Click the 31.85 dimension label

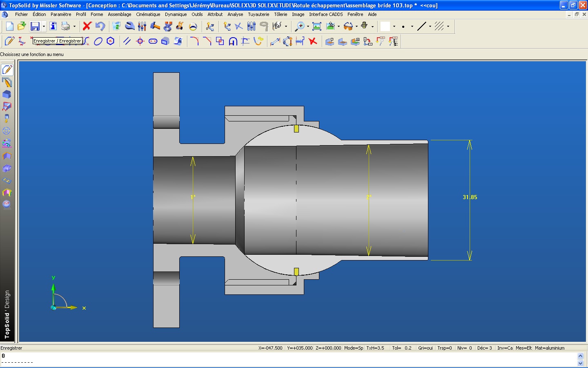click(x=470, y=197)
